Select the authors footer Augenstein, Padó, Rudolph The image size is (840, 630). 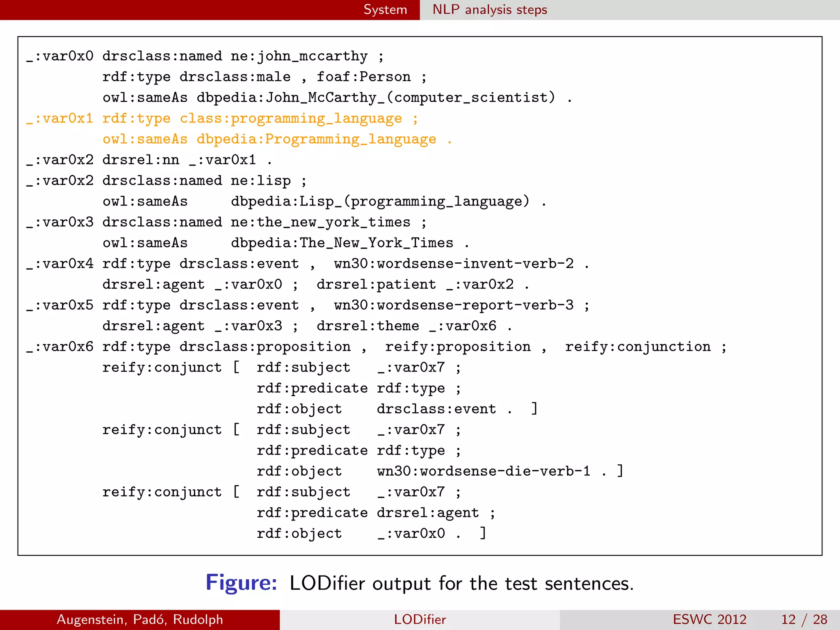point(140,619)
